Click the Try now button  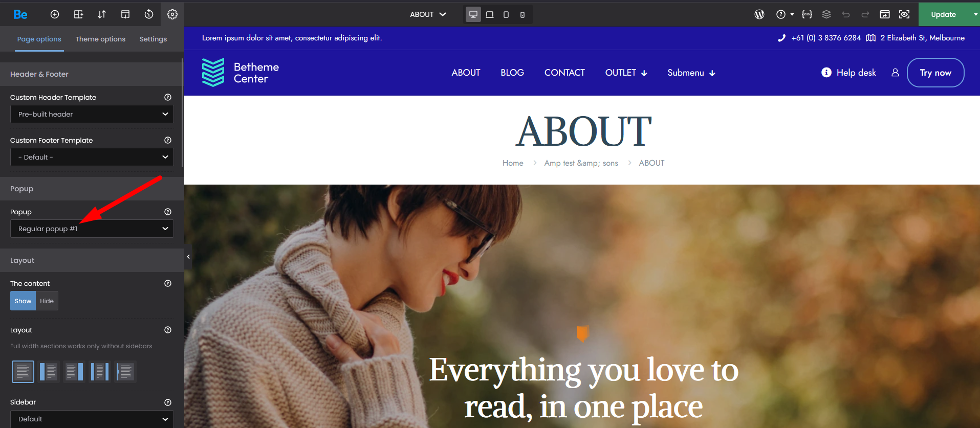pyautogui.click(x=935, y=73)
